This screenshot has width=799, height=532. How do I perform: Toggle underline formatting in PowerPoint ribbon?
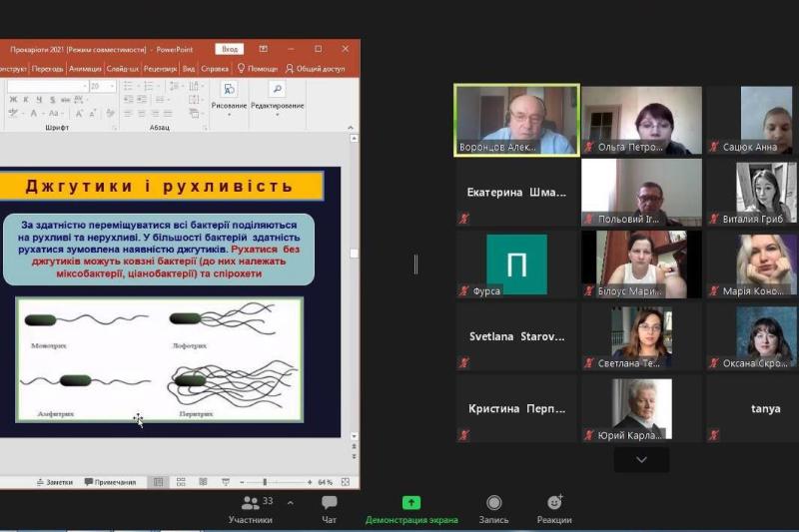pos(39,99)
